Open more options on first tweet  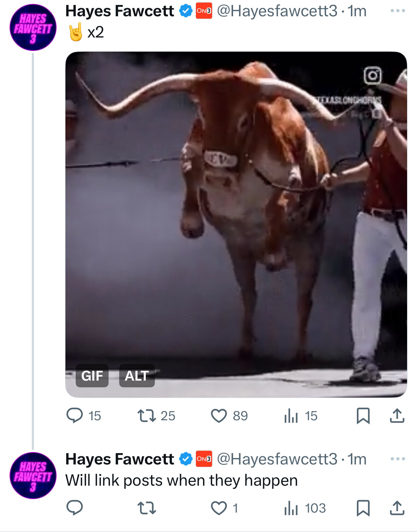click(398, 11)
